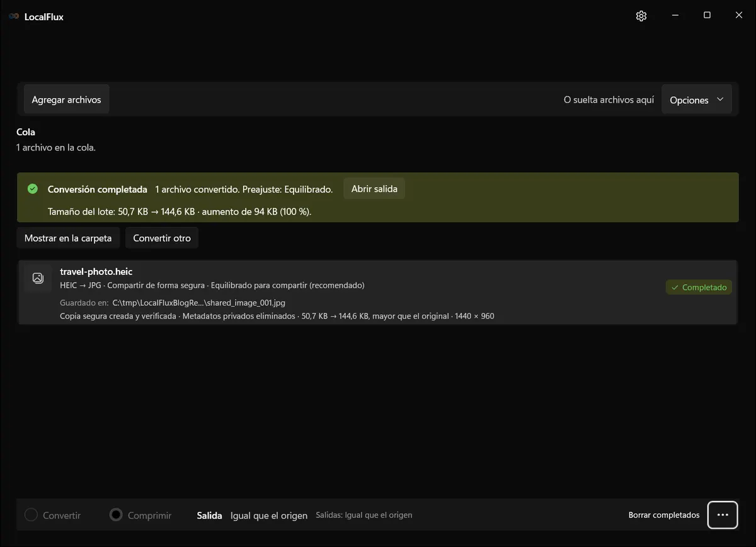Click the Completado status badge
This screenshot has height=547, width=756.
pos(699,287)
